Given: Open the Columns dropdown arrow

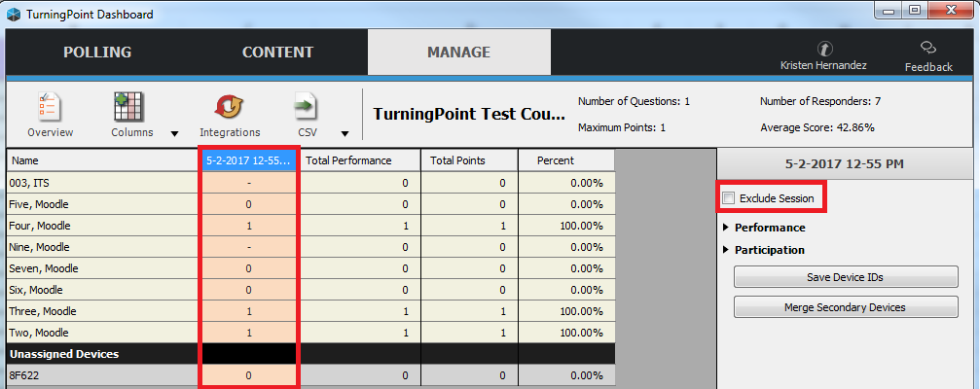Looking at the screenshot, I should (174, 133).
